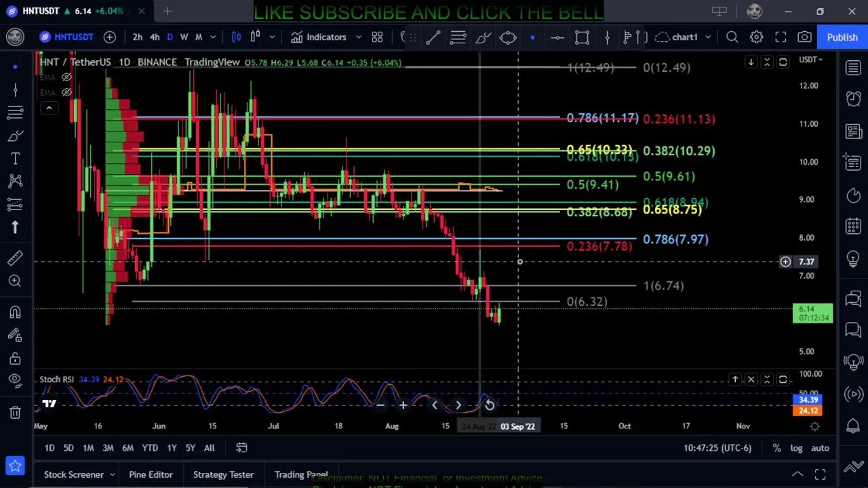Screen dimensions: 868x488
Task: Switch to 2h timeframe
Action: [138, 37]
